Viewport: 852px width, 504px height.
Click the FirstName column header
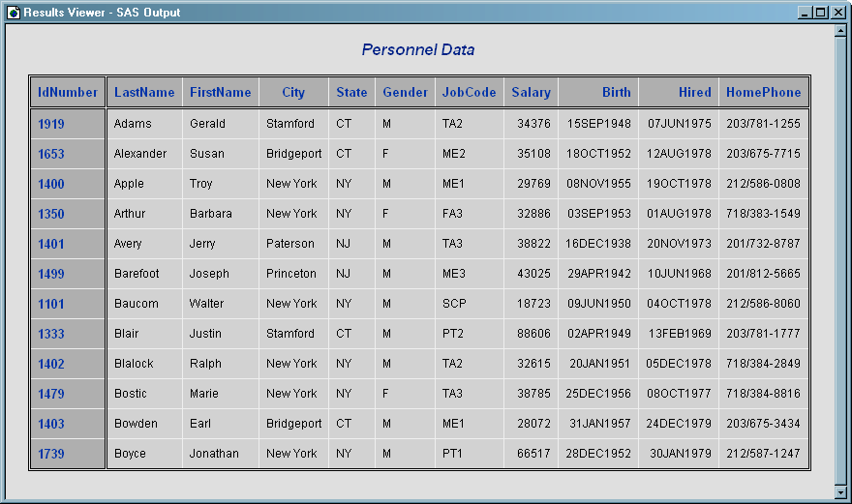(x=221, y=92)
